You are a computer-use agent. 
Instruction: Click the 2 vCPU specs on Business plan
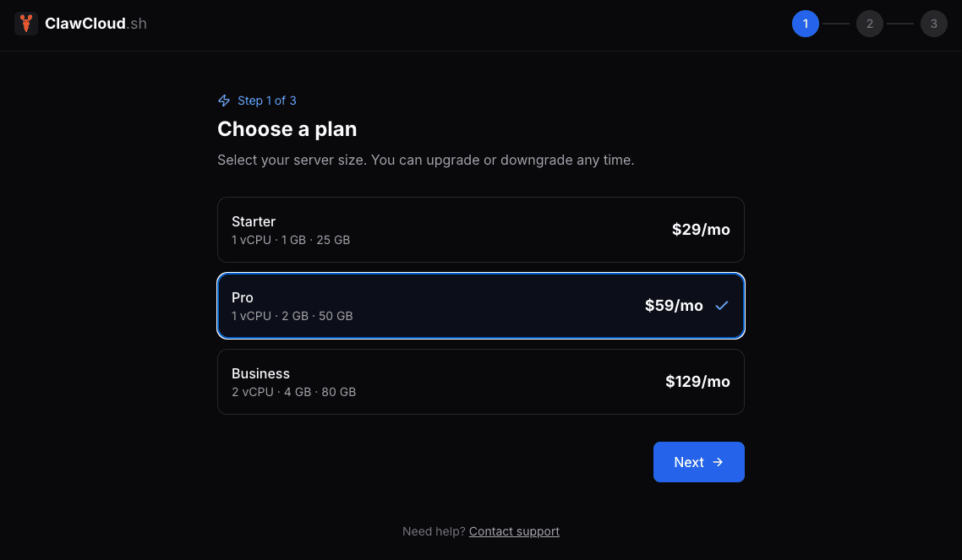click(x=292, y=392)
